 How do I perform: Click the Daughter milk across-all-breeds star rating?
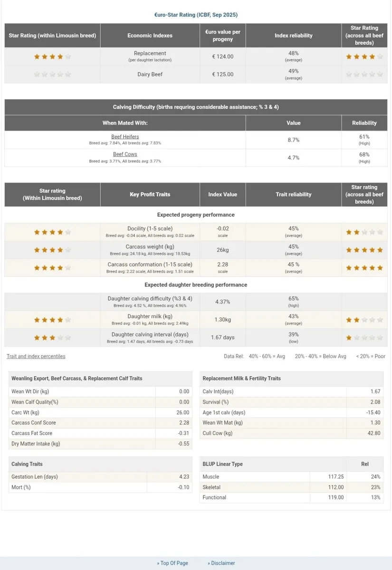point(364,320)
